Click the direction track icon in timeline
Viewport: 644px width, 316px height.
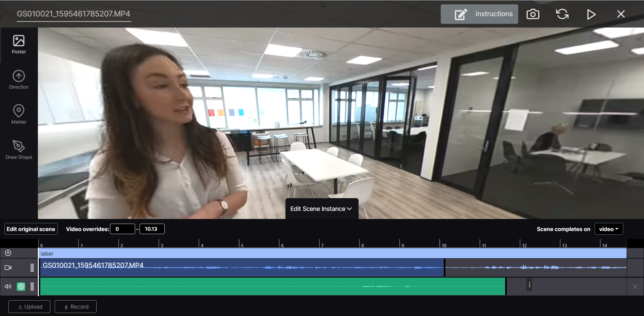pyautogui.click(x=8, y=253)
